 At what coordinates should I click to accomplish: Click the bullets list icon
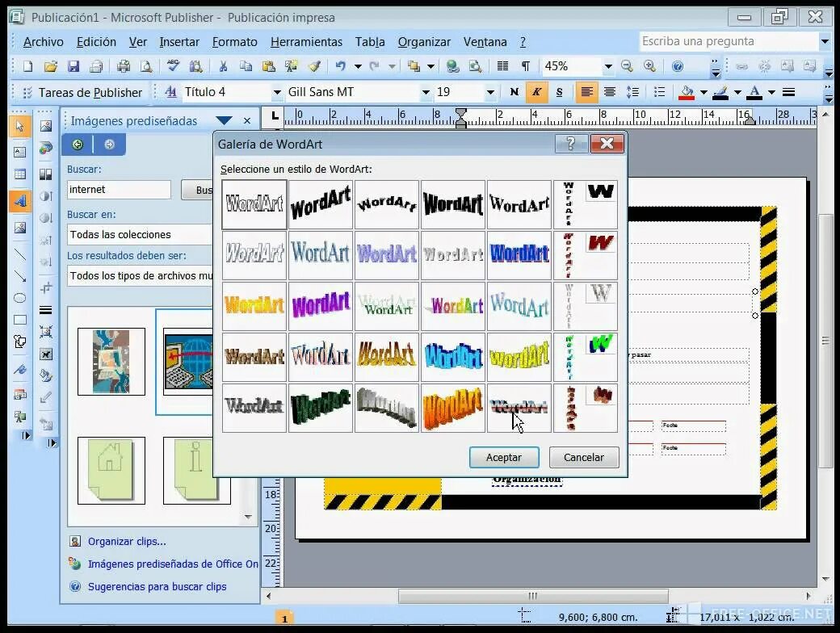pos(659,92)
